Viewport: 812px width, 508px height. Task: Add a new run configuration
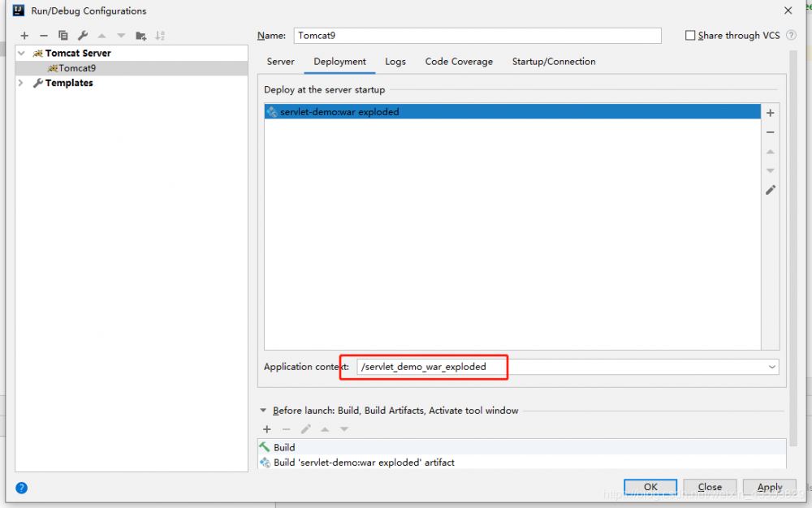click(x=24, y=36)
